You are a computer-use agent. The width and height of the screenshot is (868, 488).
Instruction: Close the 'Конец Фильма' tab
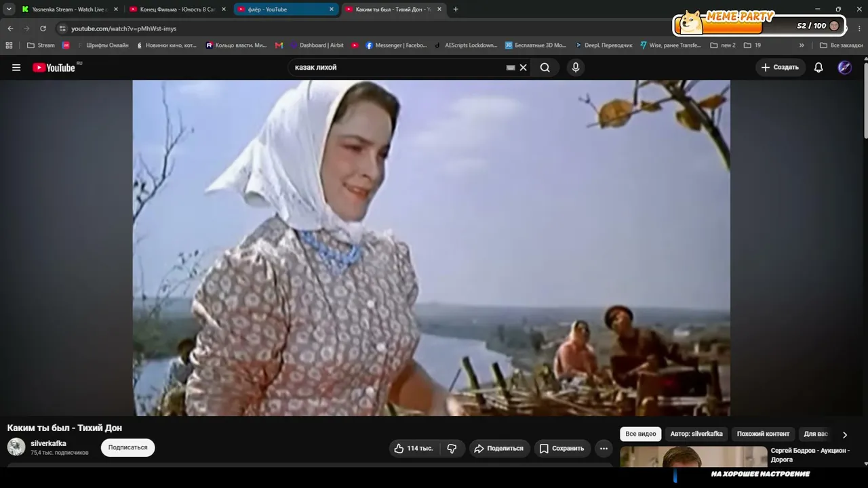tap(224, 9)
